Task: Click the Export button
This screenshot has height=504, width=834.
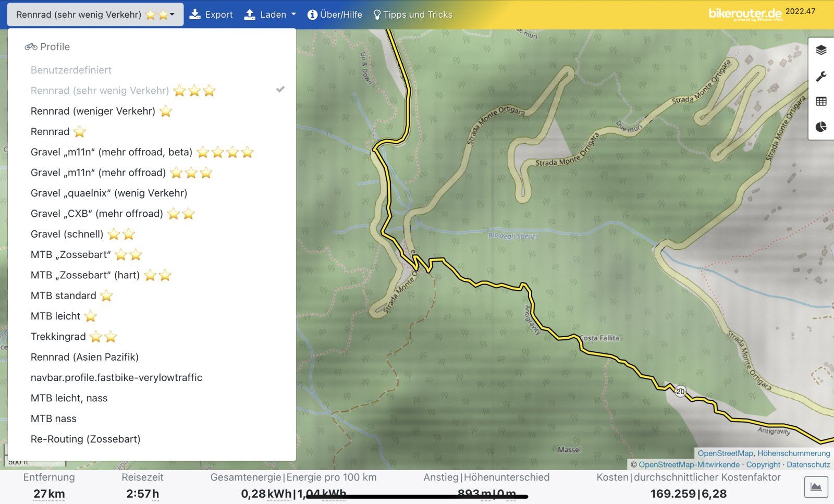Action: [x=211, y=15]
